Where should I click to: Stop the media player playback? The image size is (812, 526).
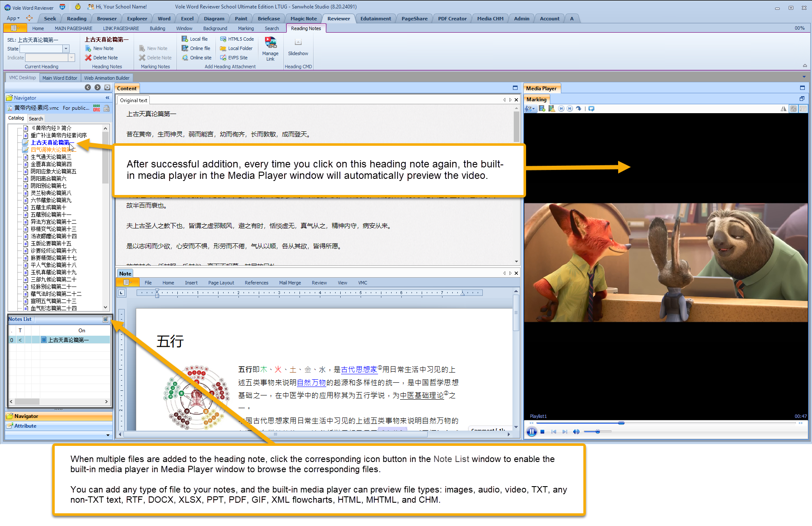pyautogui.click(x=542, y=432)
